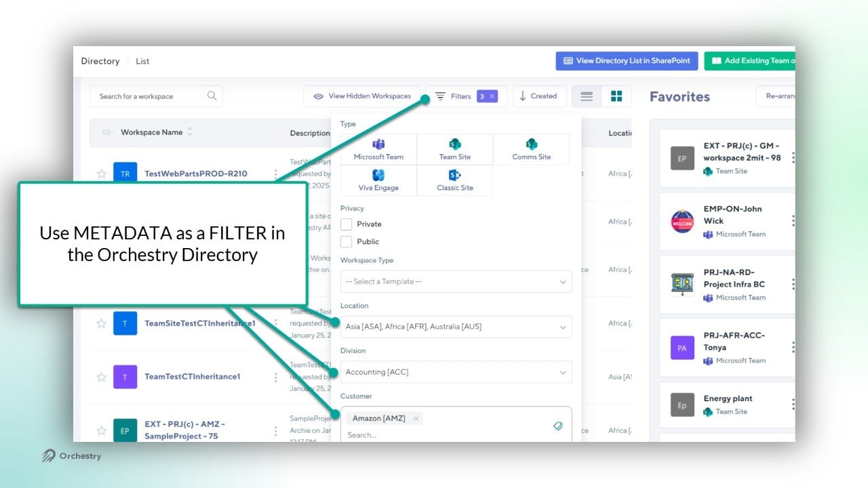Click View Directory List in SharePoint
The width and height of the screenshot is (868, 488).
pyautogui.click(x=627, y=61)
